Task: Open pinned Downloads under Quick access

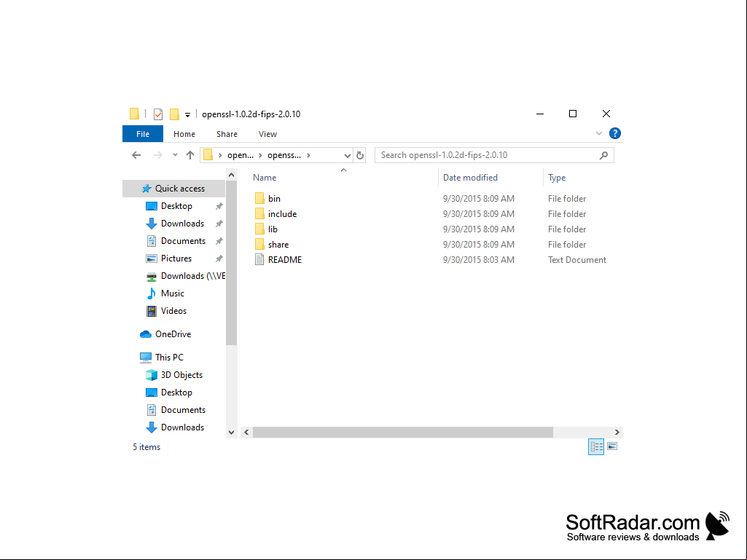Action: point(182,224)
